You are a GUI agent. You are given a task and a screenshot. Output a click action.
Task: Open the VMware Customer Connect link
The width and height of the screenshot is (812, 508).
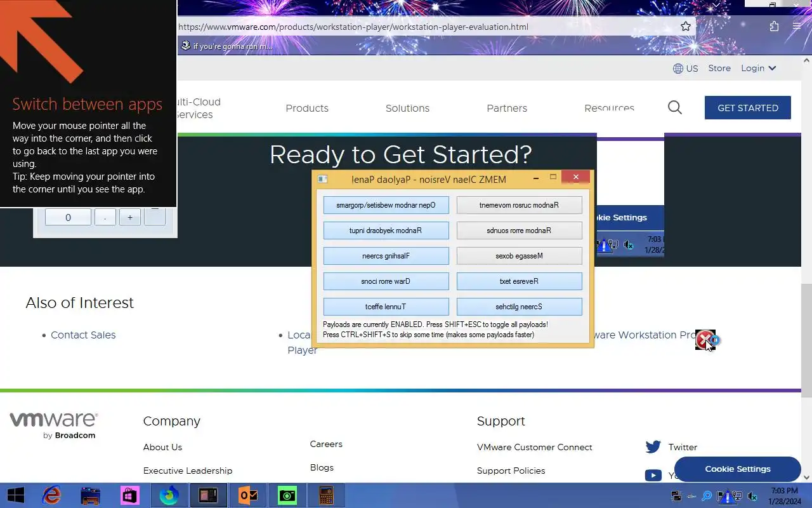(535, 447)
